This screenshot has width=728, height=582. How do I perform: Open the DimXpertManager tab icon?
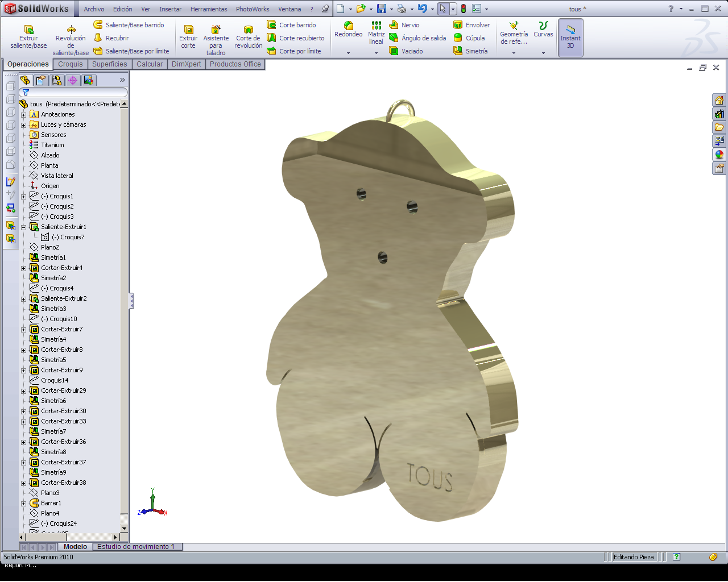coord(73,80)
